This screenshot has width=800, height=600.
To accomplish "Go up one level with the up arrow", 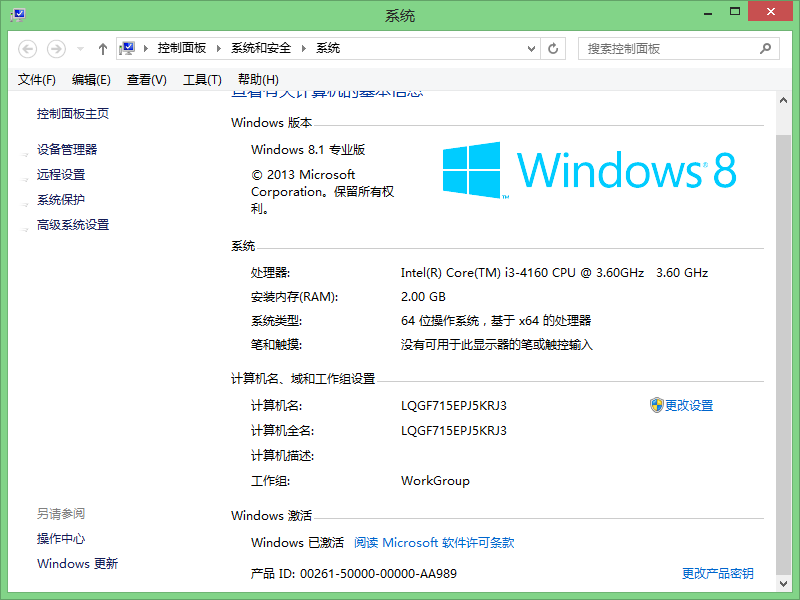I will [x=103, y=49].
